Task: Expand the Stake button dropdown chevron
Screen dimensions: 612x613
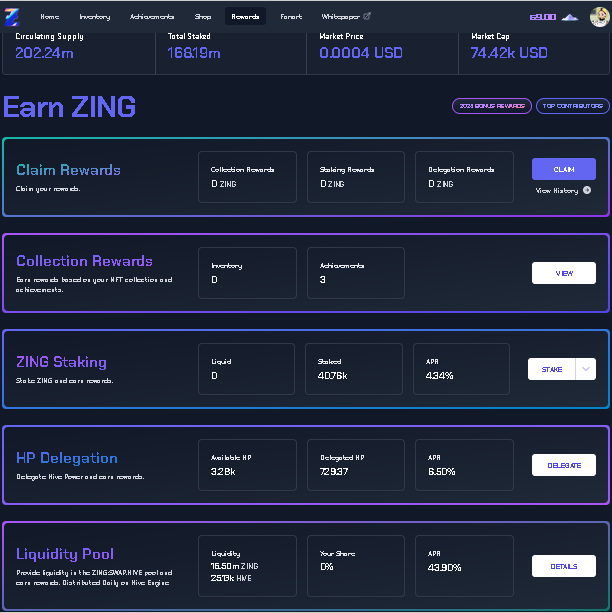Action: pos(585,369)
